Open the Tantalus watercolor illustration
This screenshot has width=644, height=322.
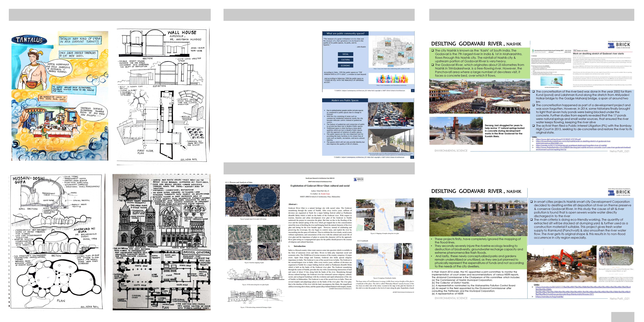(60, 96)
